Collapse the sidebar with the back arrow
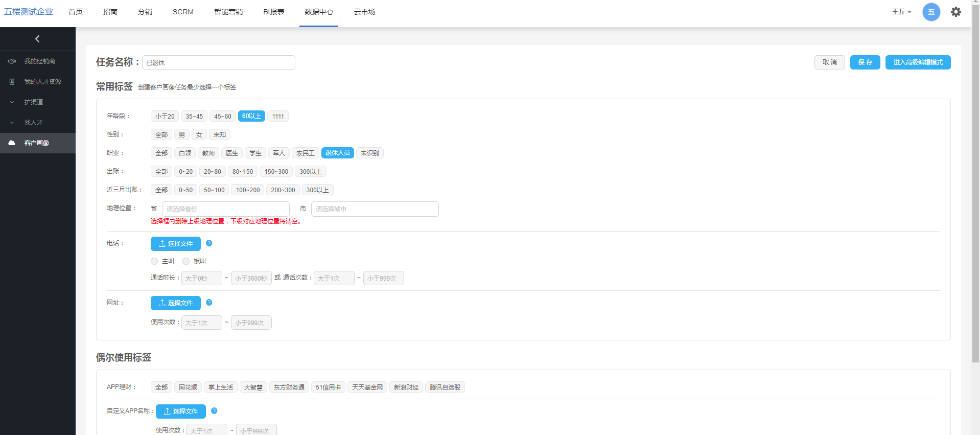This screenshot has width=980, height=435. [37, 39]
